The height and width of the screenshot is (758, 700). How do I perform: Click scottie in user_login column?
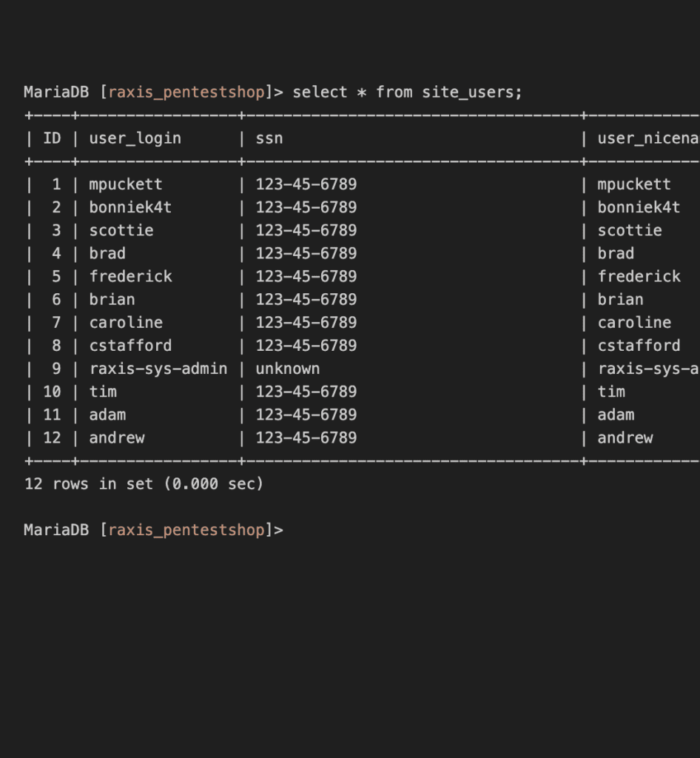tap(121, 231)
